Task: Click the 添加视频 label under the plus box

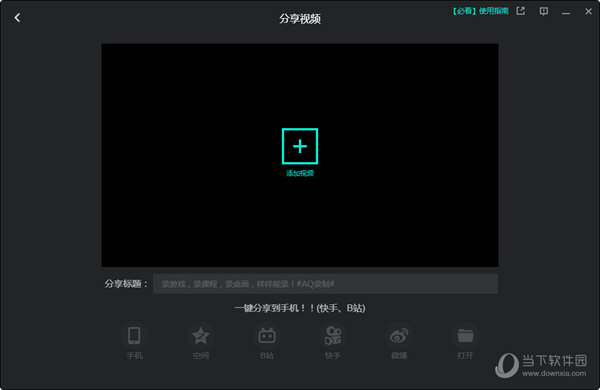Action: [300, 173]
